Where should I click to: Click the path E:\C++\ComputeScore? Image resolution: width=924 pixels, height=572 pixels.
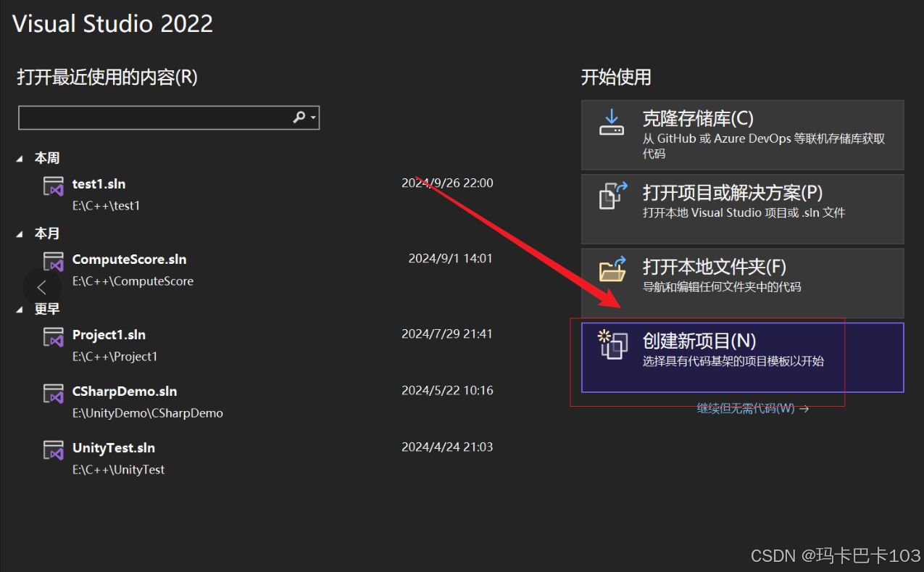pos(133,281)
